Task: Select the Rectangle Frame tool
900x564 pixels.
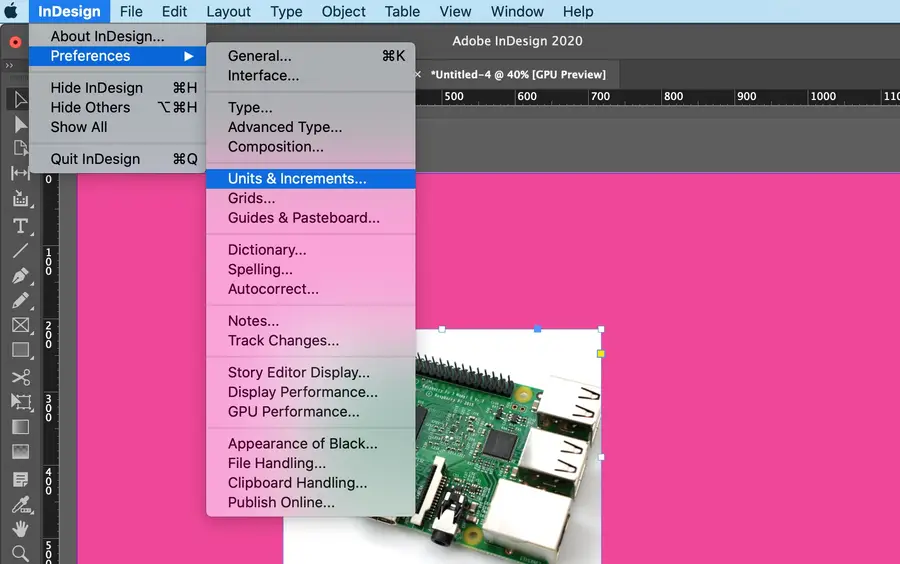Action: pos(20,326)
